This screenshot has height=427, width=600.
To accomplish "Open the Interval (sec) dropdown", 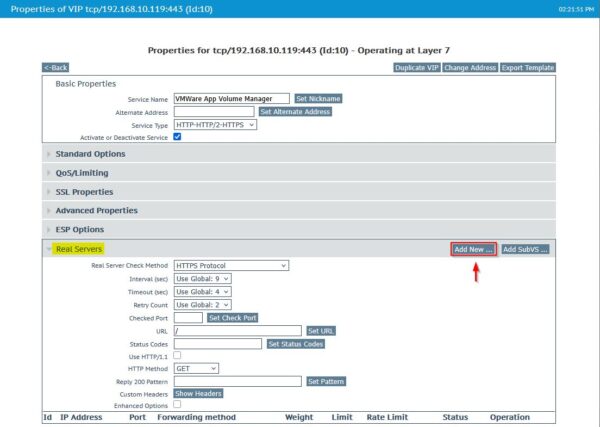I will [x=202, y=279].
